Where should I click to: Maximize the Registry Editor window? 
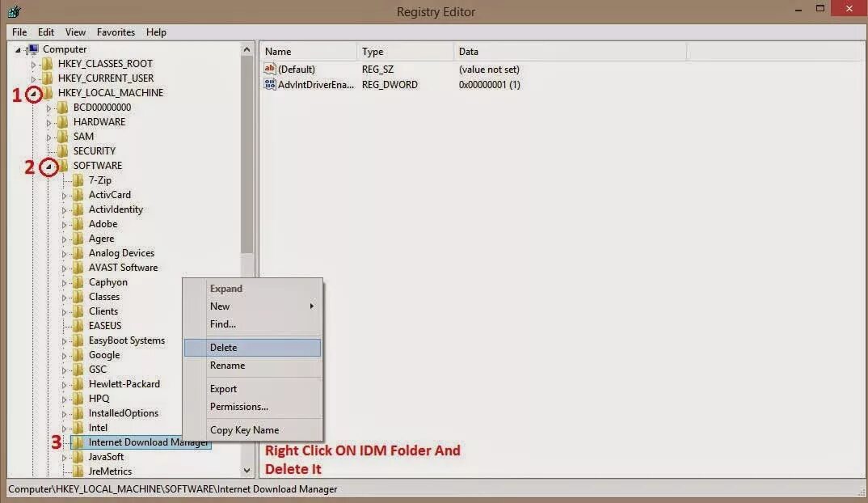click(x=820, y=8)
